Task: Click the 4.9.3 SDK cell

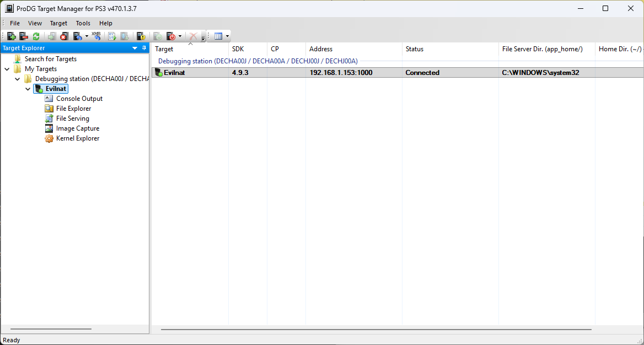Action: coord(240,73)
